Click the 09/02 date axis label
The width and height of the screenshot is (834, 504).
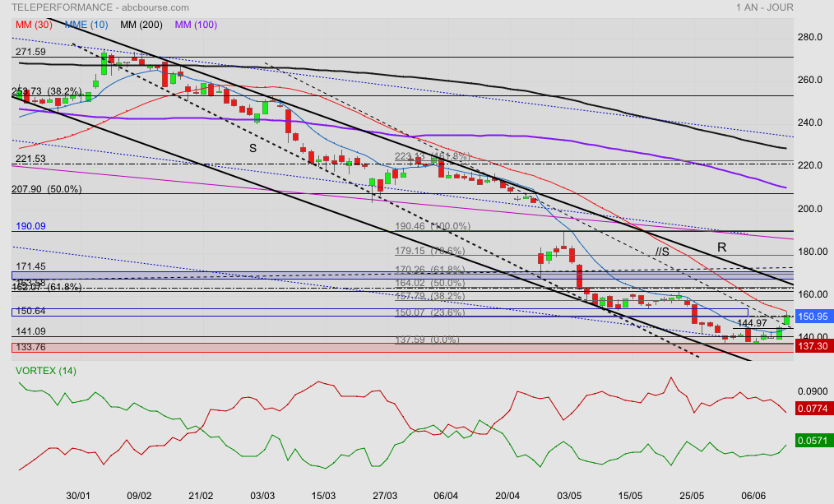coord(139,496)
